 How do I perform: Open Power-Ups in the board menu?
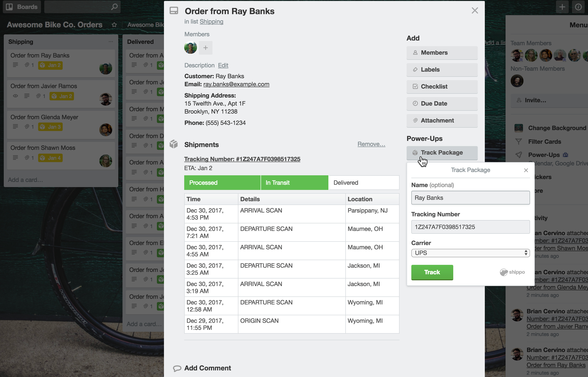coord(543,155)
